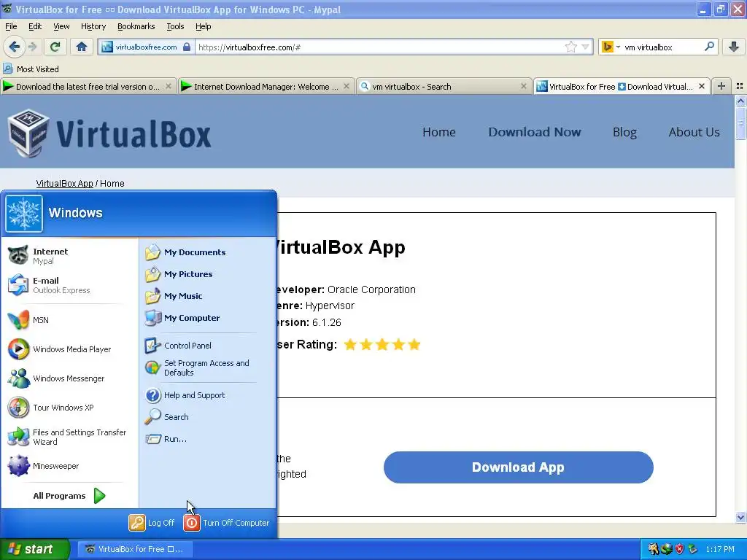Open Files and Settings Transfer Wizard
Screen dimensions: 747x560
click(71, 437)
